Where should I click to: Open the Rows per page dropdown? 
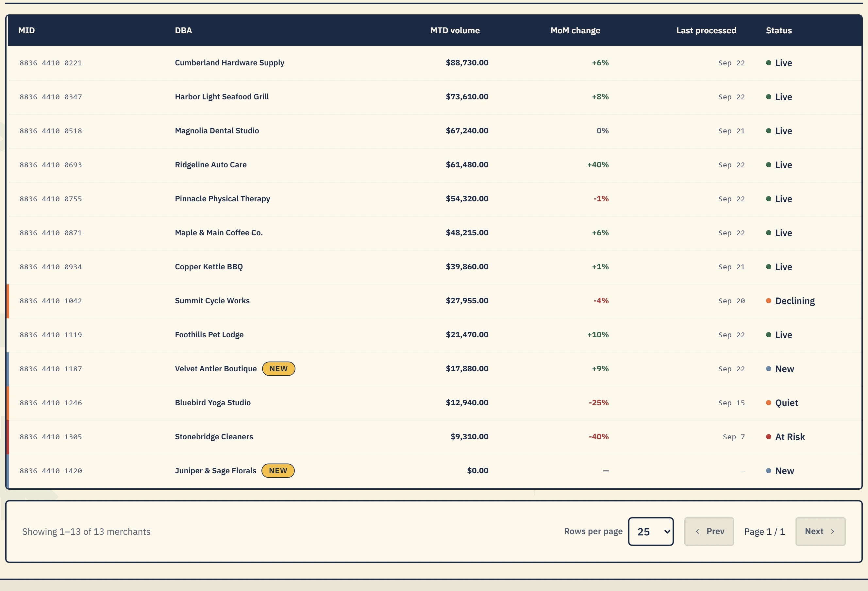point(651,531)
